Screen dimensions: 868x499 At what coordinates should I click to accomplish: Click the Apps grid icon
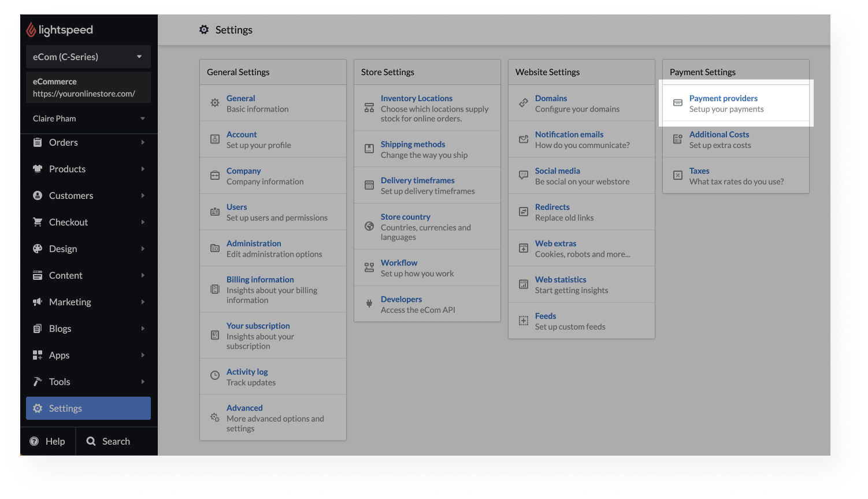(x=38, y=355)
